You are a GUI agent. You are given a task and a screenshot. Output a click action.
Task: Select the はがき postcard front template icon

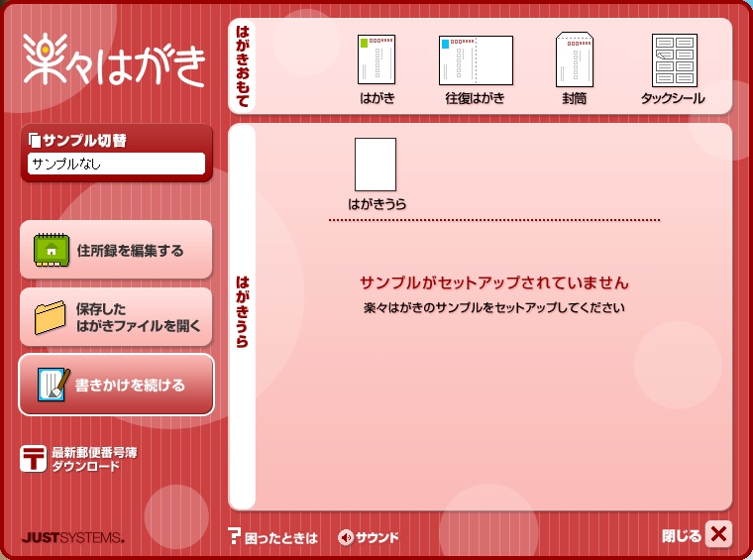click(x=376, y=59)
